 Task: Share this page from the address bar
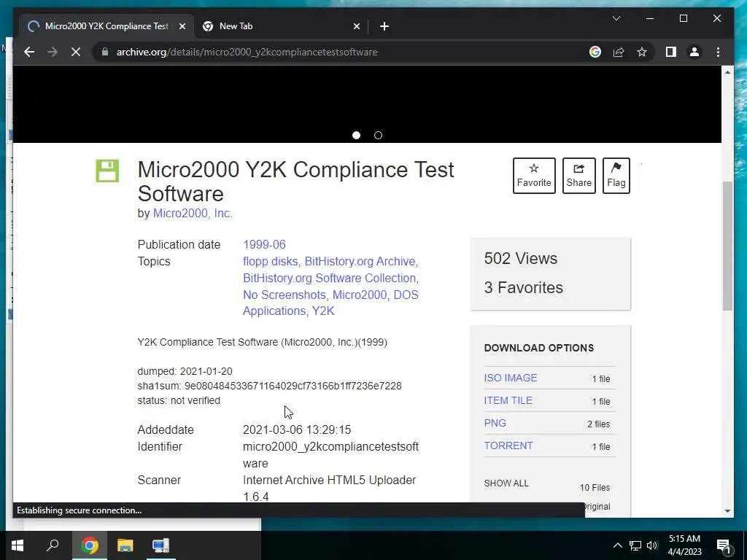[x=619, y=52]
